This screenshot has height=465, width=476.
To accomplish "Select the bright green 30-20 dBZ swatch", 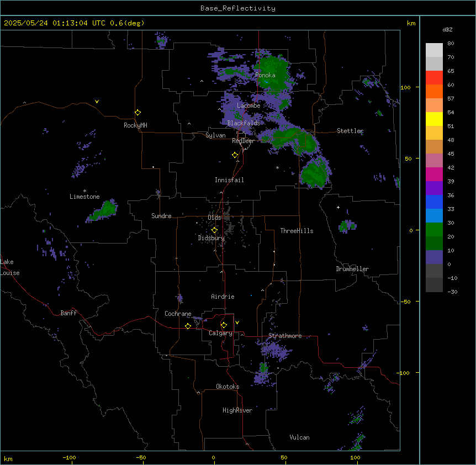I will coord(434,230).
